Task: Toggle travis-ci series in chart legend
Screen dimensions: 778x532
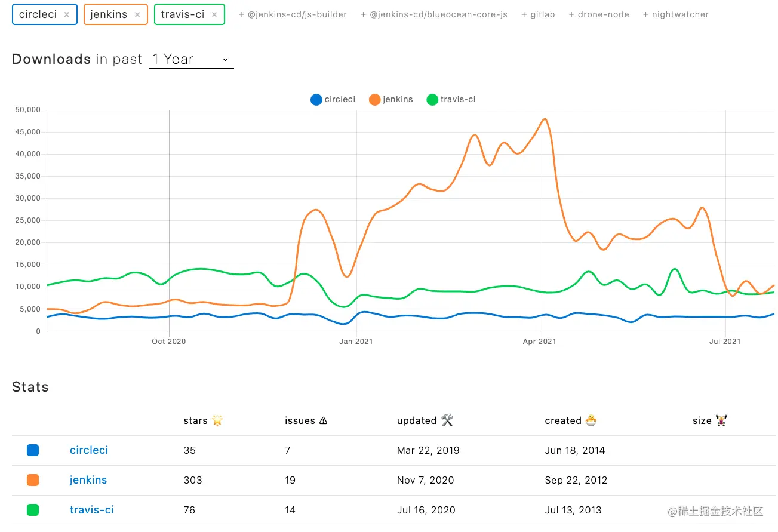Action: (451, 100)
